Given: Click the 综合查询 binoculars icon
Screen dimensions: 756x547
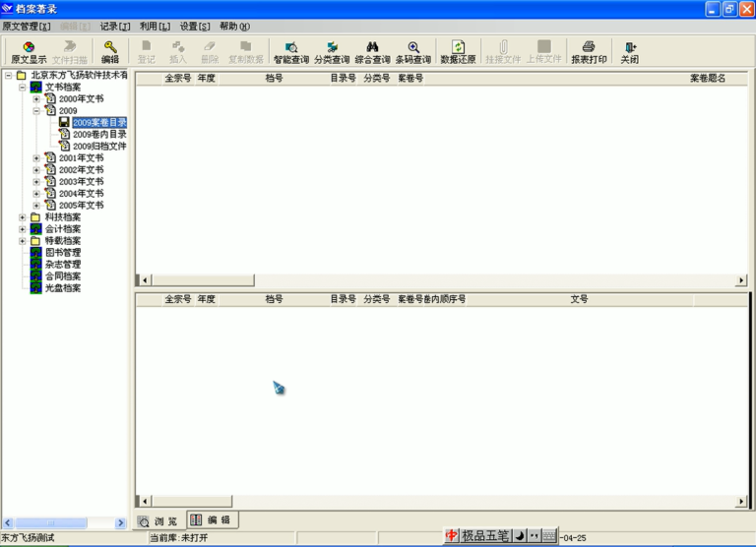Looking at the screenshot, I should tap(372, 52).
